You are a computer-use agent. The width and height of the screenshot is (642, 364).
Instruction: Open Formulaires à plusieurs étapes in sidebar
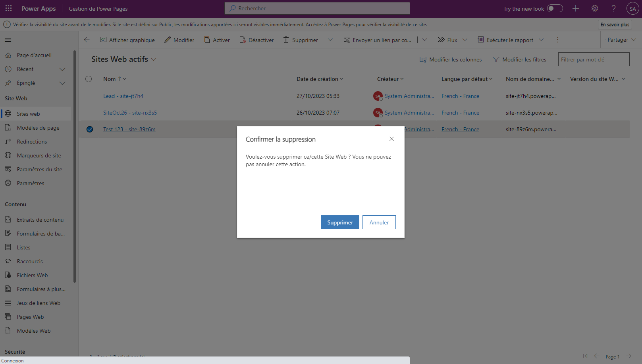(x=41, y=289)
